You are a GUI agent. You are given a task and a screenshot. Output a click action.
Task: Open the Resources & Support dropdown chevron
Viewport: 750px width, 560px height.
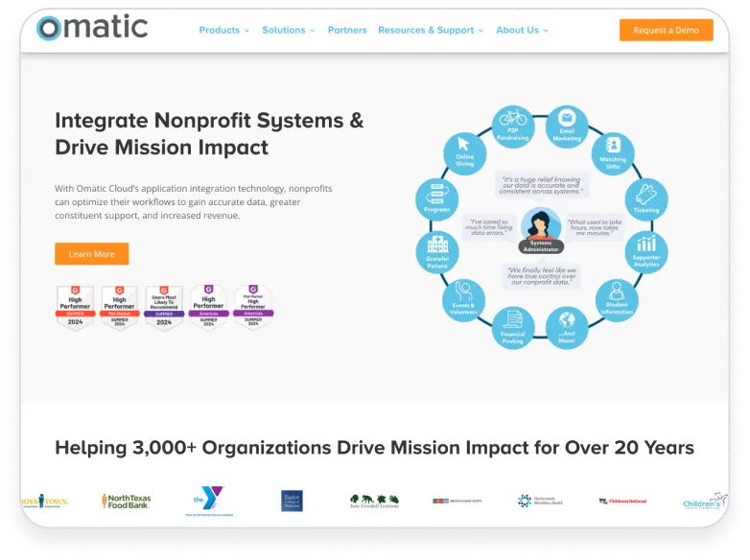point(480,31)
